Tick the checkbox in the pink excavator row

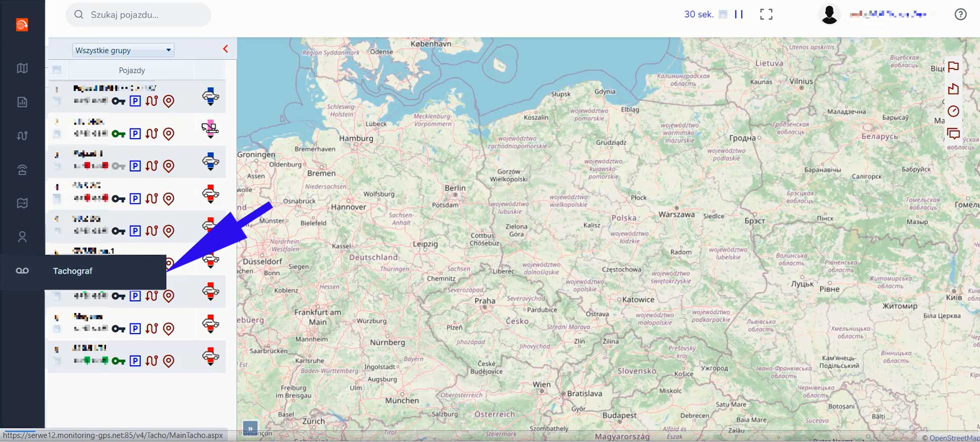point(57,134)
